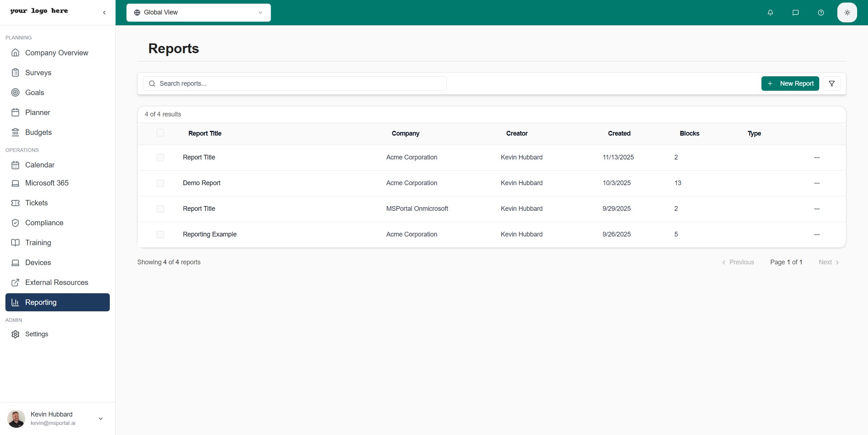The image size is (868, 435).
Task: Check the box for the 11/13/2025 report
Action: (x=160, y=158)
